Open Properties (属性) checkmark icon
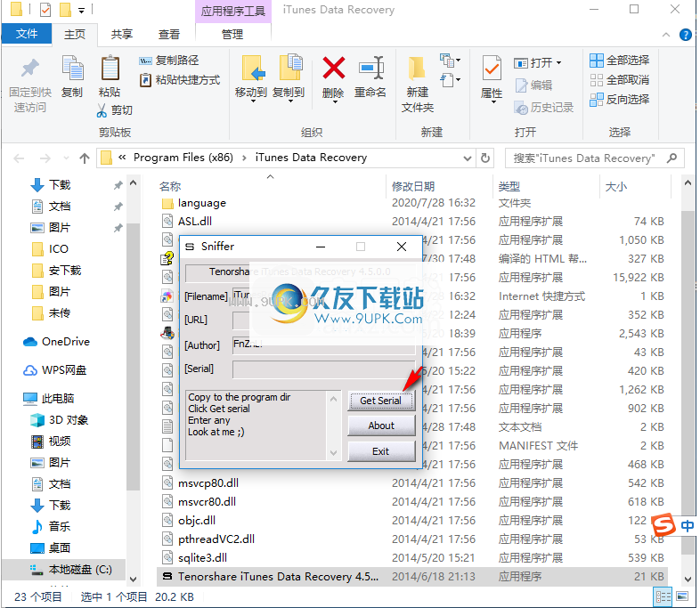 pos(492,69)
